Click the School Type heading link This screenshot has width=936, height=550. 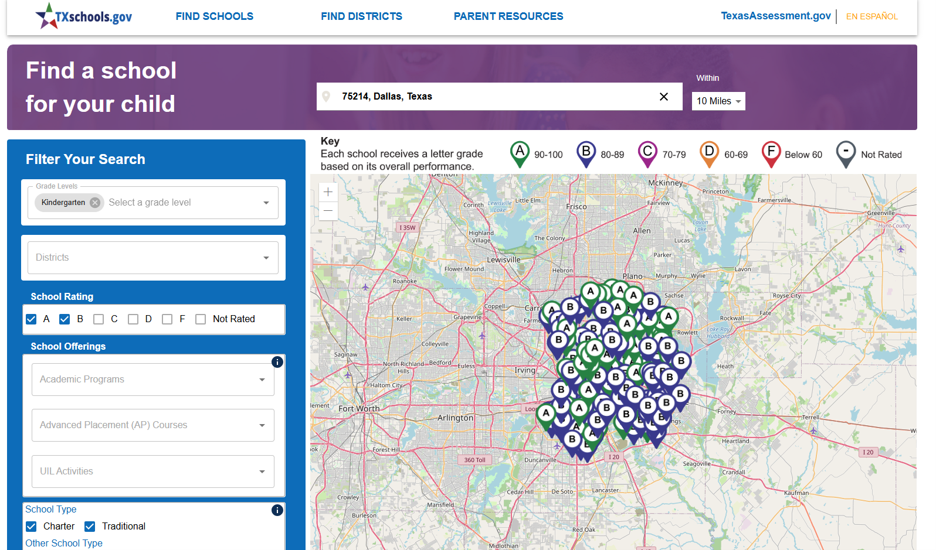[51, 509]
